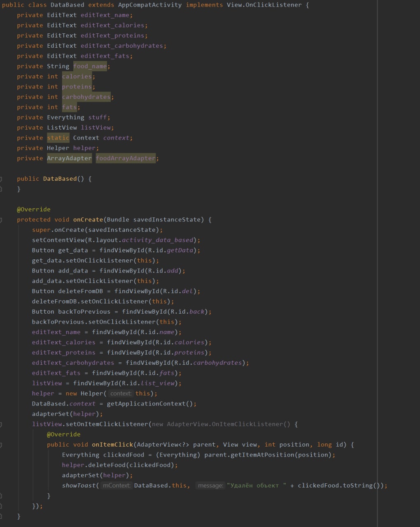This screenshot has width=420, height=527.
Task: Collapse the setOnItemClickListener anonymous class fold marker
Action: tap(1, 424)
